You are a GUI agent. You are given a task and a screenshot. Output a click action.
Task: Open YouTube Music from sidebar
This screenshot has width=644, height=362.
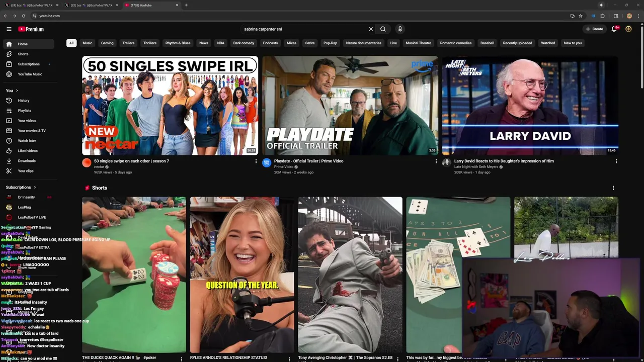[28, 74]
